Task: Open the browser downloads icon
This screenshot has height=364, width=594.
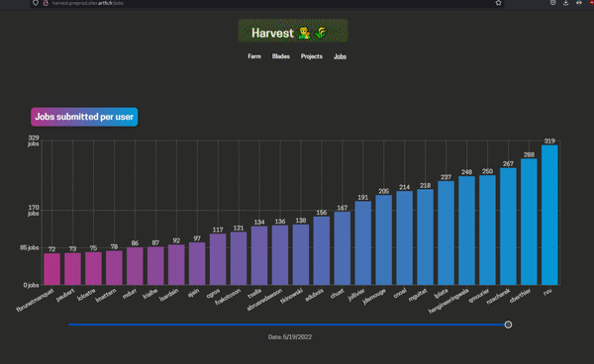Action: click(x=565, y=3)
